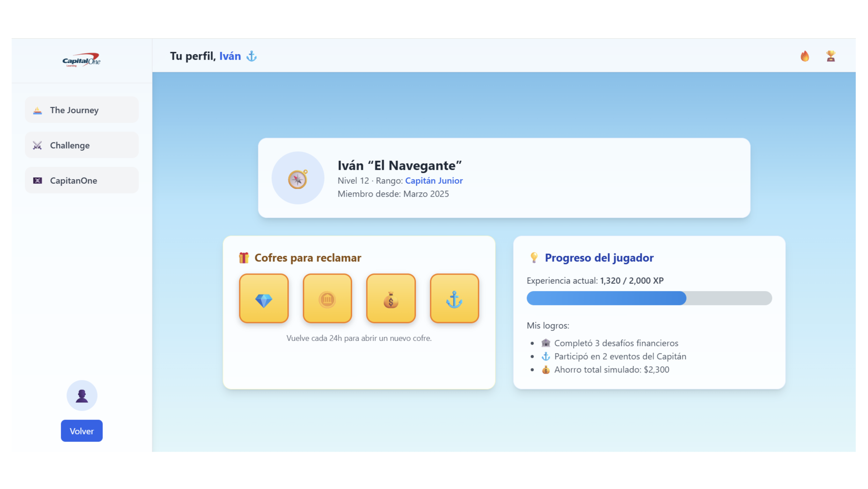The width and height of the screenshot is (868, 489).
Task: Click the compass profile avatar
Action: pos(297,178)
